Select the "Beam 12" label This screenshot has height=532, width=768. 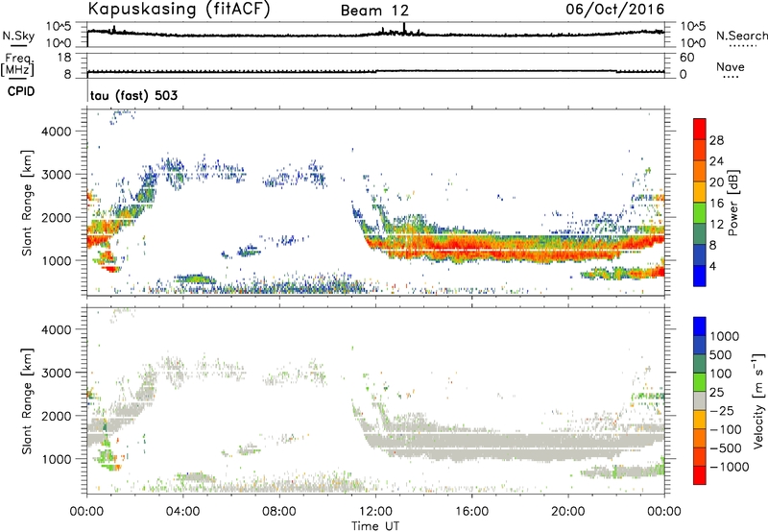(374, 11)
